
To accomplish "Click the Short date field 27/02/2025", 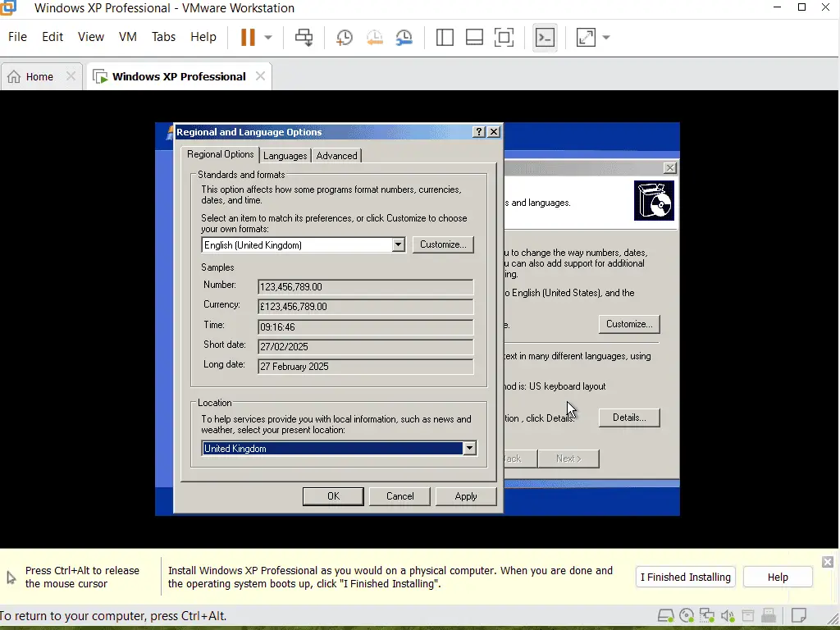I will (x=365, y=347).
